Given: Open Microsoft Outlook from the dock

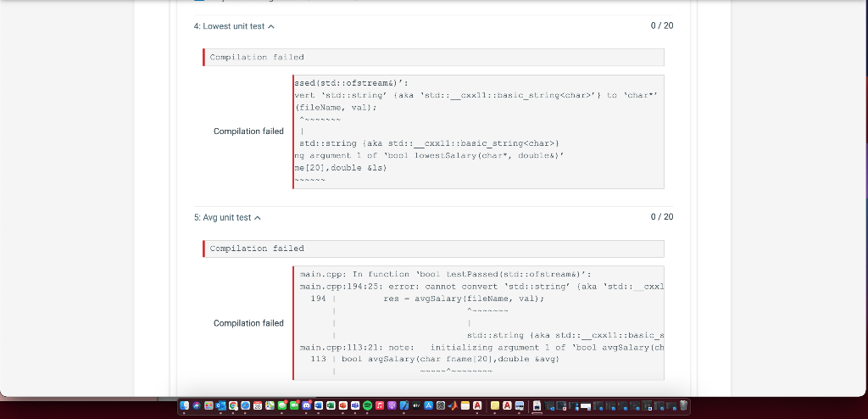Looking at the screenshot, I should pos(221,405).
